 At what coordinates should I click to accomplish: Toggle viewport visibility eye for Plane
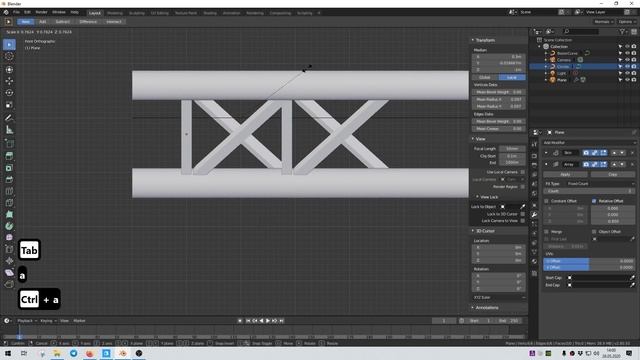pos(627,80)
